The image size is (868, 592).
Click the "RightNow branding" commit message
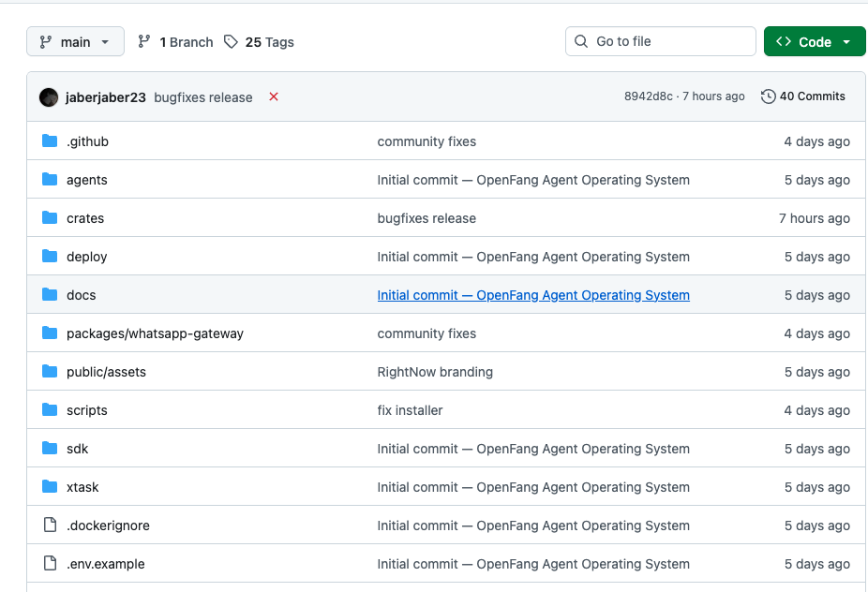[x=435, y=371]
